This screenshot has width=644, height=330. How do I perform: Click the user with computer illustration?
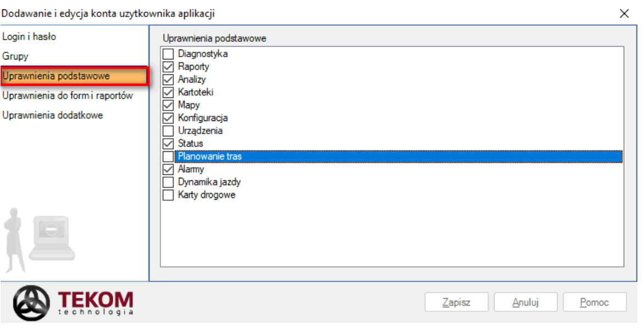point(38,240)
